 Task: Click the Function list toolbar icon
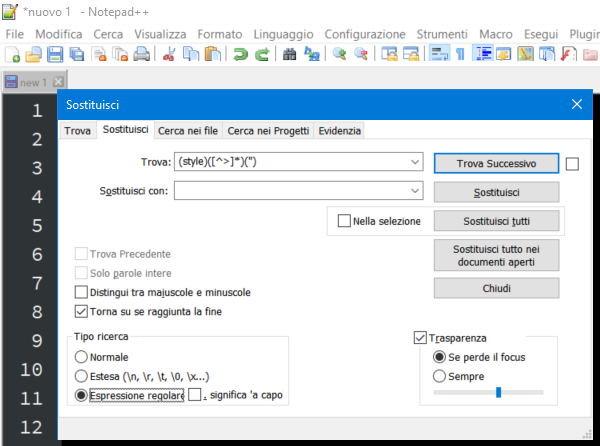(x=569, y=54)
